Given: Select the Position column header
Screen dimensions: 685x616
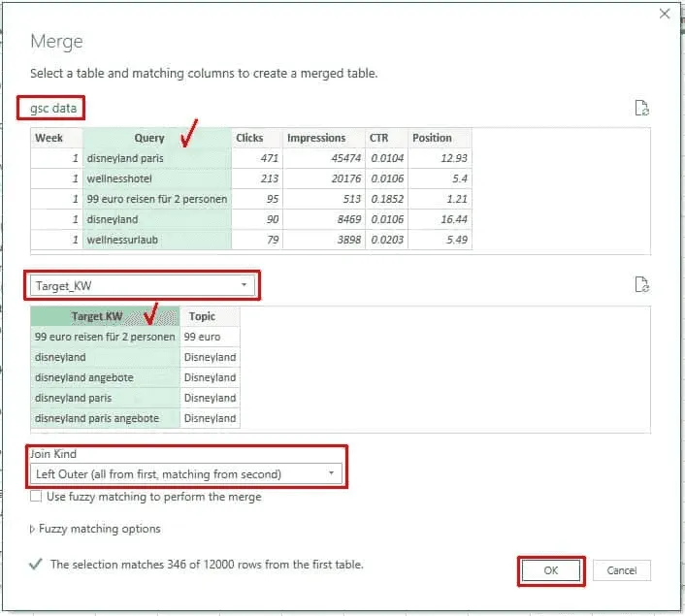Looking at the screenshot, I should click(x=432, y=138).
